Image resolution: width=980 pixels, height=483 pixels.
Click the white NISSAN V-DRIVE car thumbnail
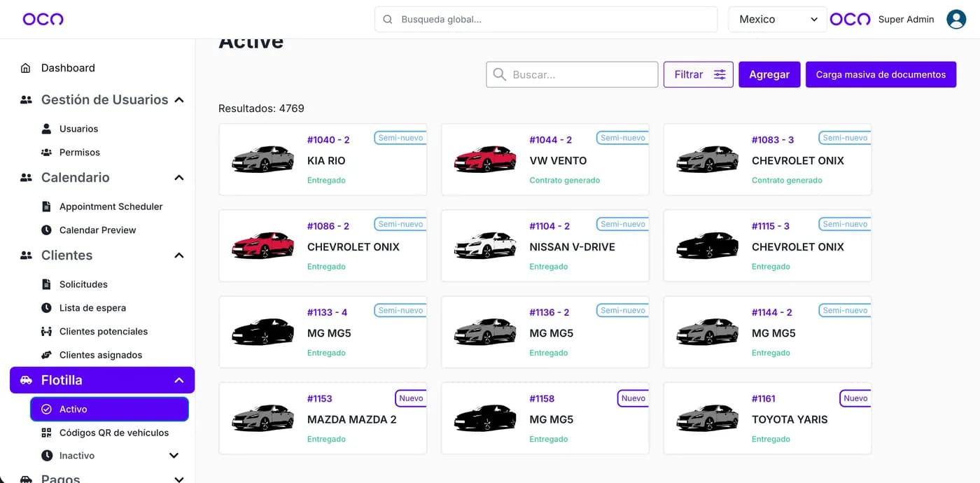pos(485,246)
